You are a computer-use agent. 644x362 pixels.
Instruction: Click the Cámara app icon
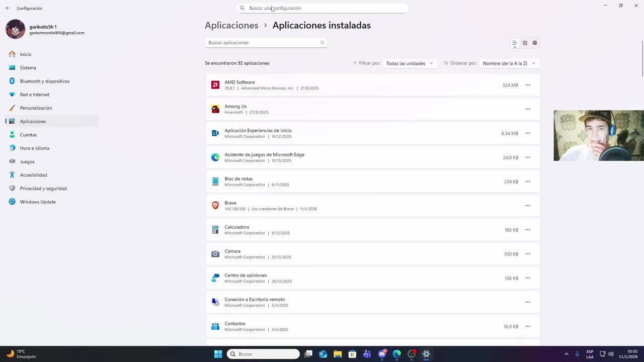[x=215, y=254]
